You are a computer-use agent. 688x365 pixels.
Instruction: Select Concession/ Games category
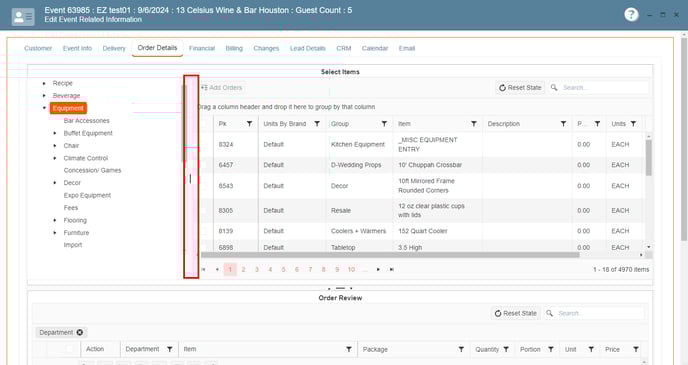pyautogui.click(x=92, y=170)
